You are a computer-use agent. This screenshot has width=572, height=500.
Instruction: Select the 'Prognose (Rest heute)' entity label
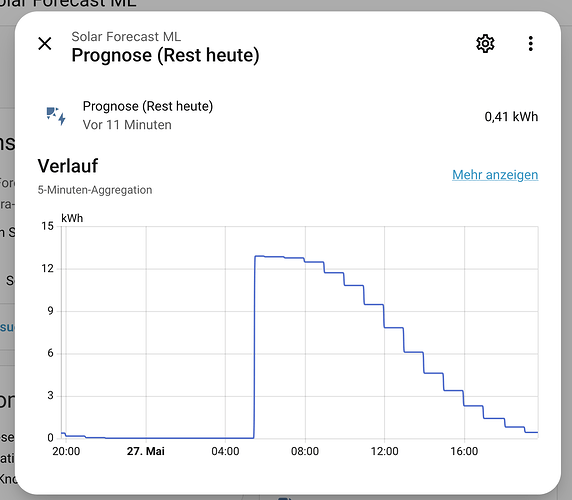pyautogui.click(x=148, y=106)
